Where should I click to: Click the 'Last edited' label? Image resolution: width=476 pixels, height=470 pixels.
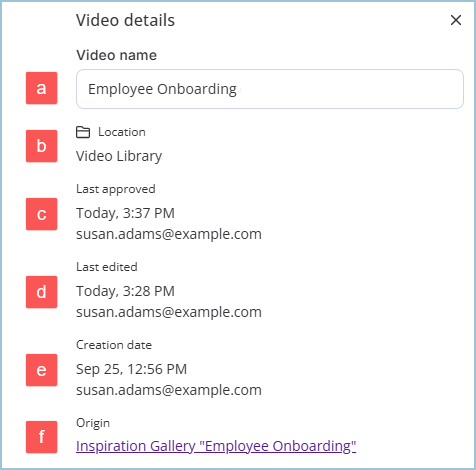coord(107,267)
